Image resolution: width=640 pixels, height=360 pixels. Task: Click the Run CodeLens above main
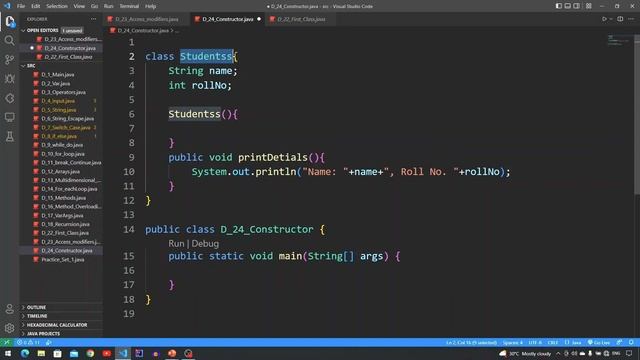coord(176,244)
